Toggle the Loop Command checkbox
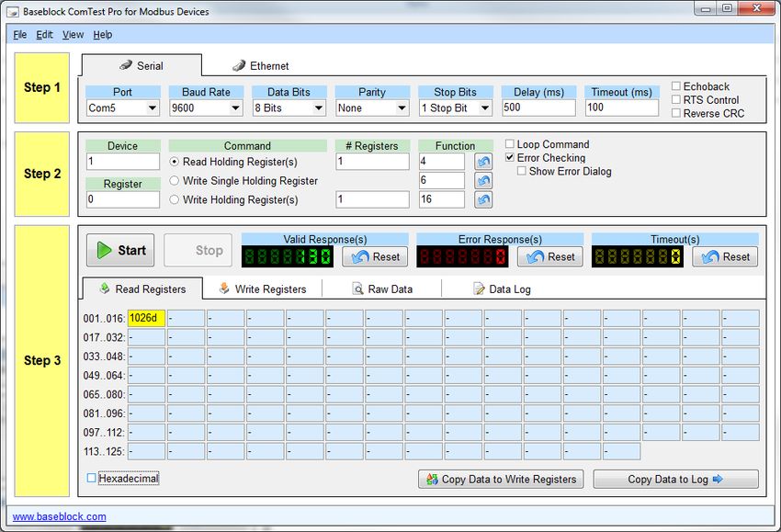 pyautogui.click(x=511, y=144)
